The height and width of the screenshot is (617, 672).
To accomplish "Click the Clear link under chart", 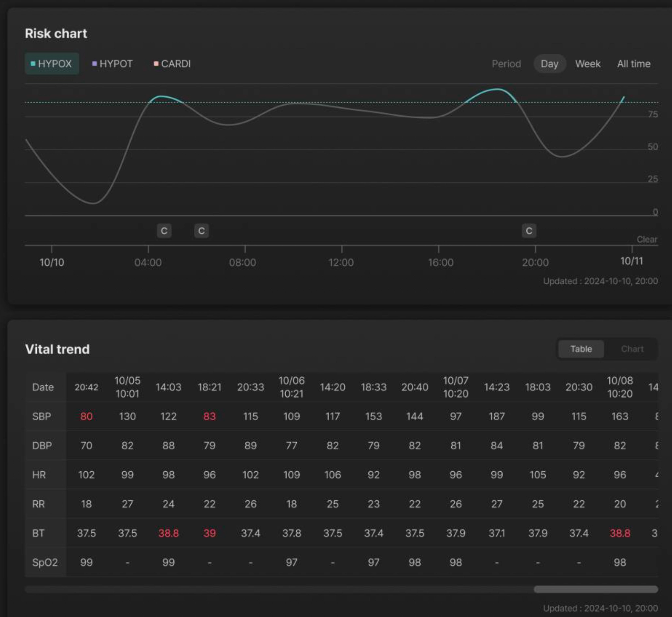I will (x=647, y=239).
